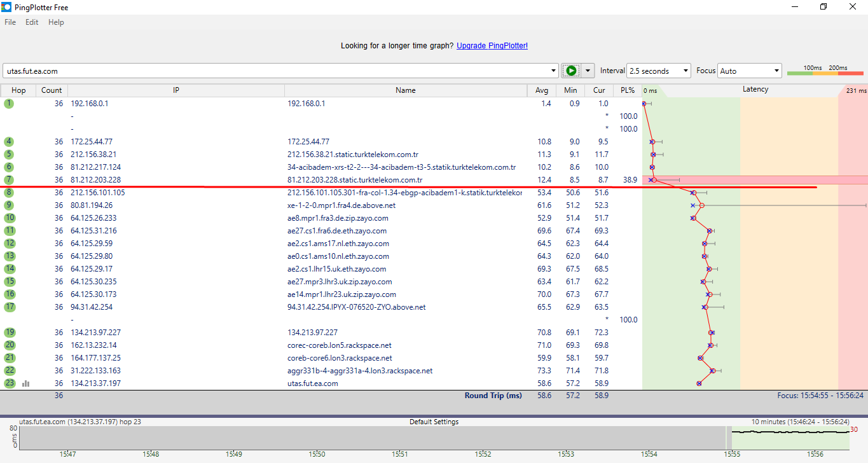Select IP 81.212.203.228 in hop 7

point(96,179)
